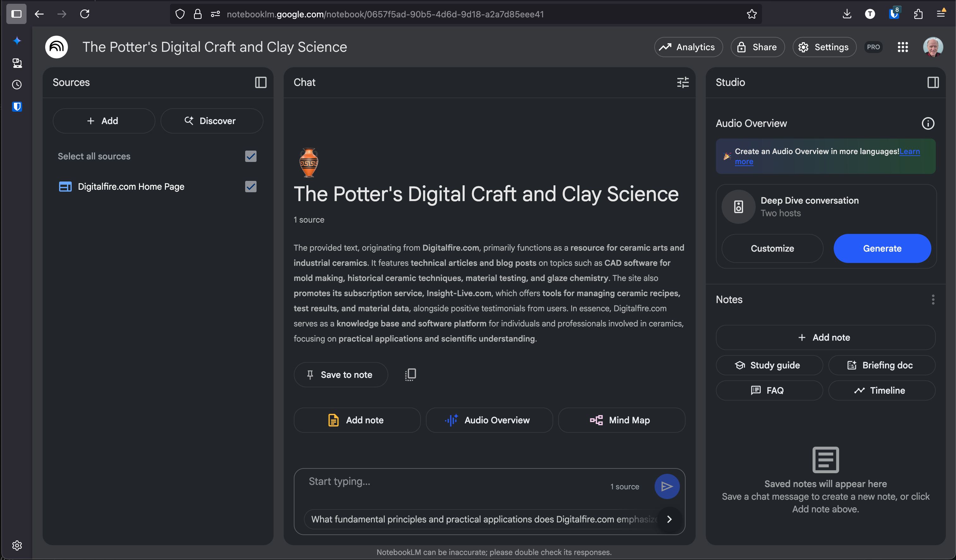Customize the Deep Dive conversation

772,248
